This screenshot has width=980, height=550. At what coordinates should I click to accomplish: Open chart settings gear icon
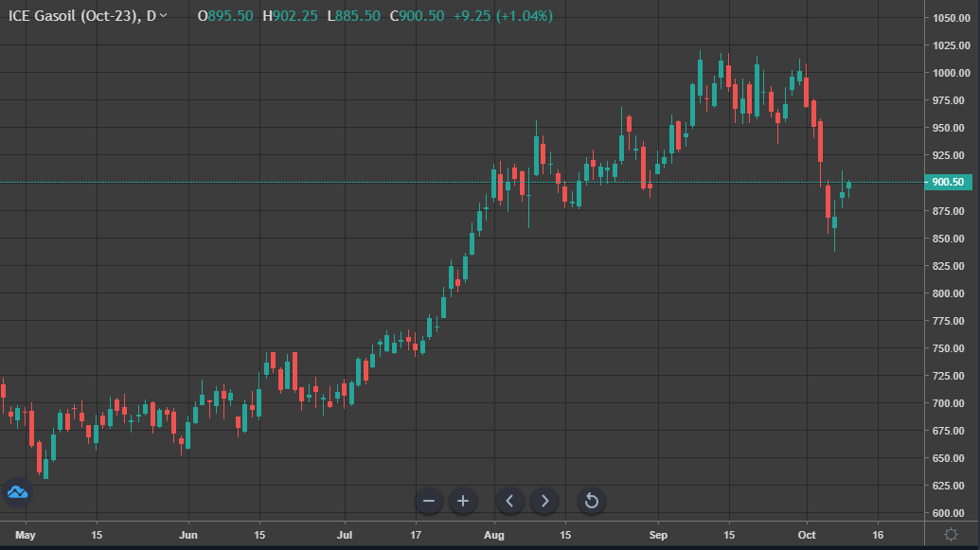952,534
